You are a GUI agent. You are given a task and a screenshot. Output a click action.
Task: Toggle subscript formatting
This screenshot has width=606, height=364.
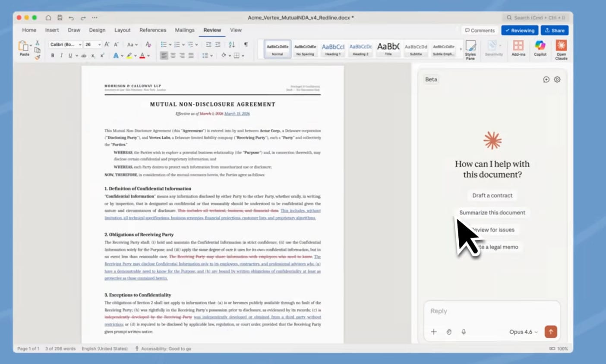point(93,56)
